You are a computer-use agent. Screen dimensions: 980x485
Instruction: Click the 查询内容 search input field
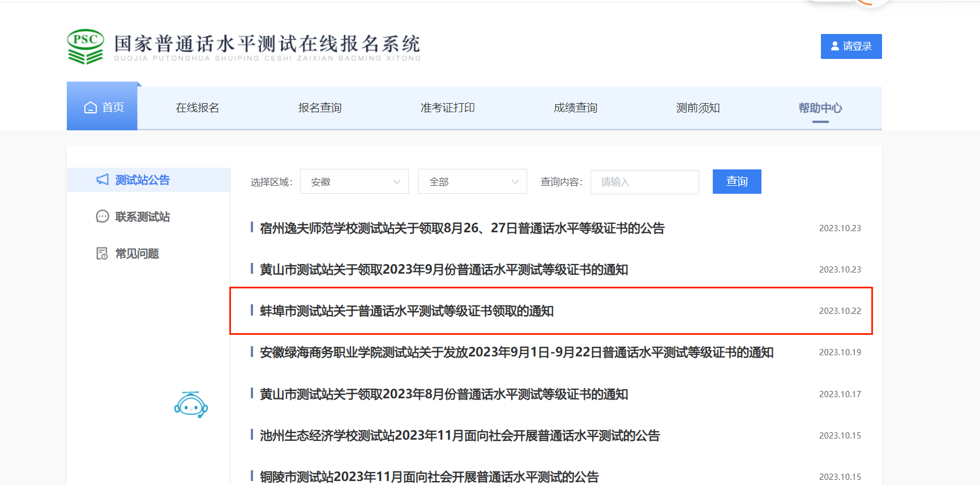point(644,182)
